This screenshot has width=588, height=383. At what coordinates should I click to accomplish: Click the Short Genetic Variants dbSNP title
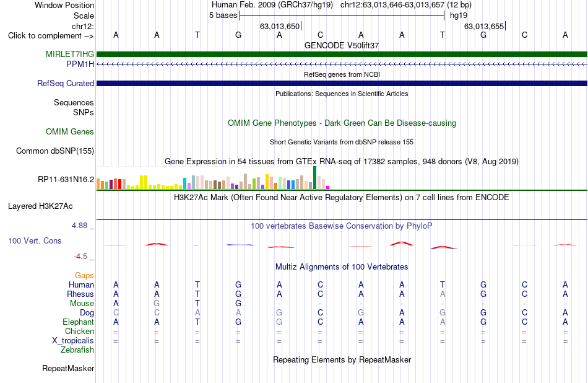pyautogui.click(x=342, y=143)
